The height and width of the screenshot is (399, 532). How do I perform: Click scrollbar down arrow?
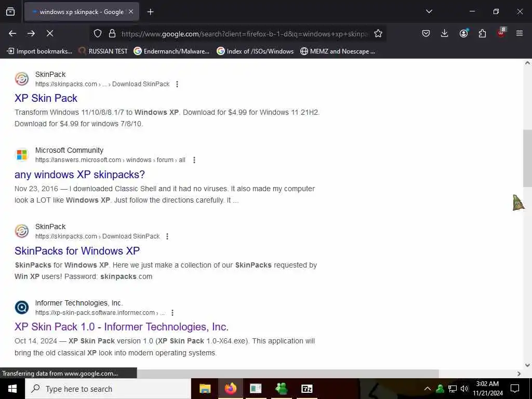[x=527, y=365]
